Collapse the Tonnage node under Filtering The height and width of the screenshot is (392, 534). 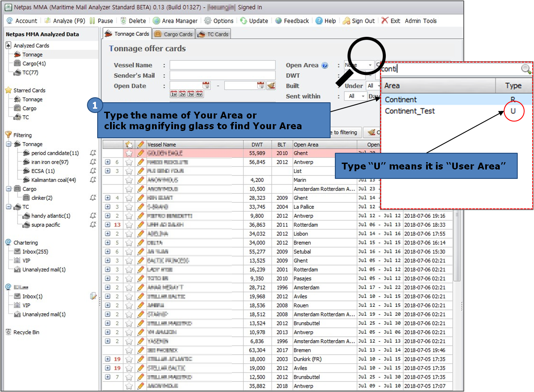[9, 144]
